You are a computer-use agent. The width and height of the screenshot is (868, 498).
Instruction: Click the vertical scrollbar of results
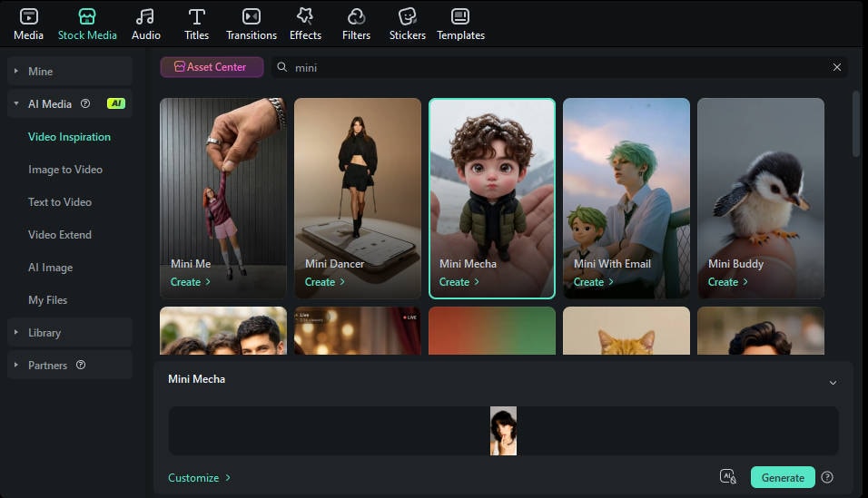pos(856,124)
